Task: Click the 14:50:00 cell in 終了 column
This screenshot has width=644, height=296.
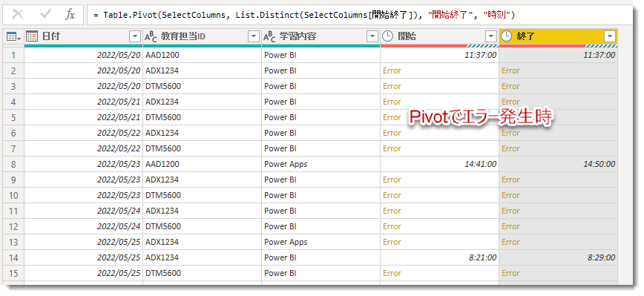Action: [x=558, y=164]
